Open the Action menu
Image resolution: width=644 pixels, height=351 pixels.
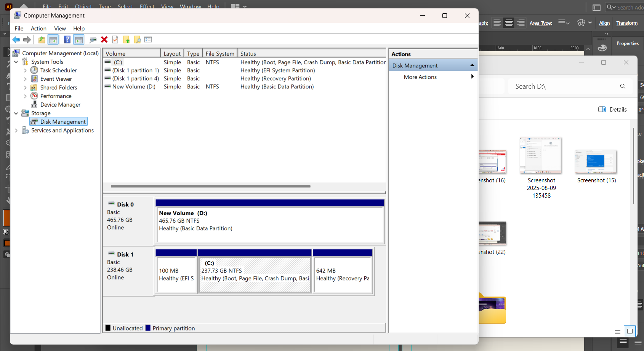pos(38,29)
